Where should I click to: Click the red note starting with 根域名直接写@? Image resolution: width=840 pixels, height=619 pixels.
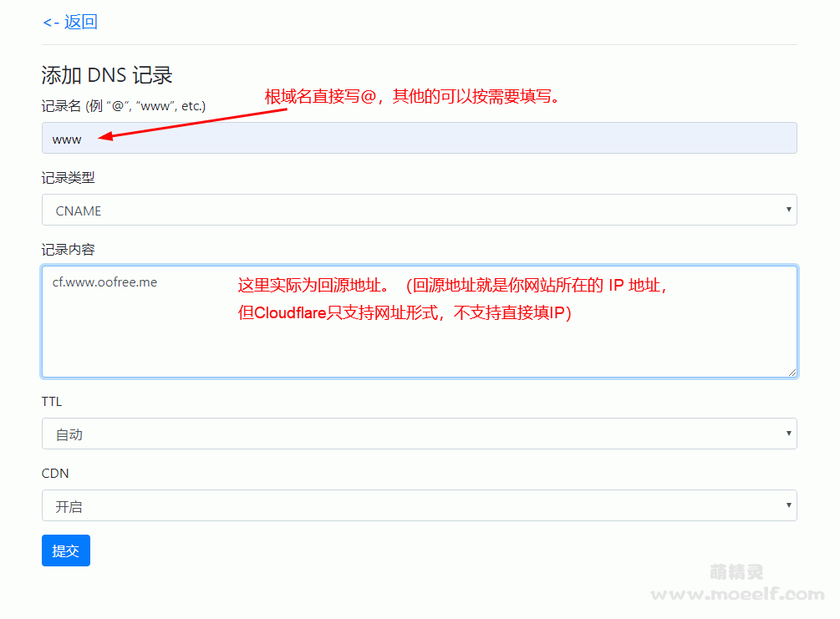411,96
